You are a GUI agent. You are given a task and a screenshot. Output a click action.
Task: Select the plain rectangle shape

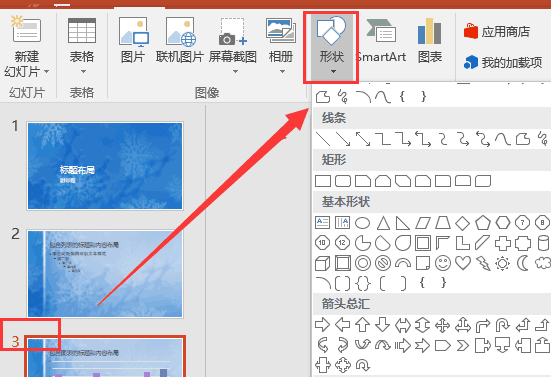(323, 181)
